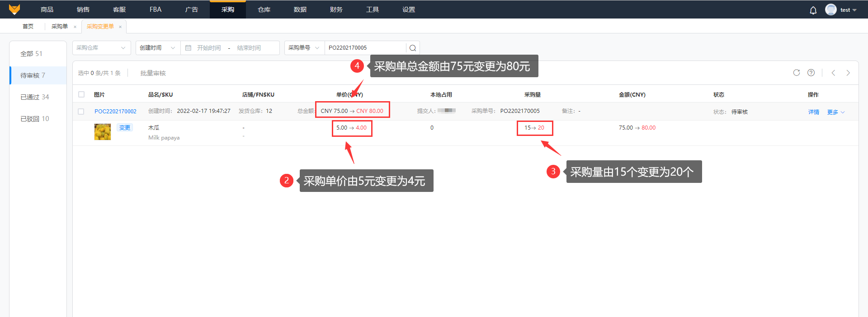Click the calendar icon in date range
The width and height of the screenshot is (868, 317).
[x=189, y=48]
